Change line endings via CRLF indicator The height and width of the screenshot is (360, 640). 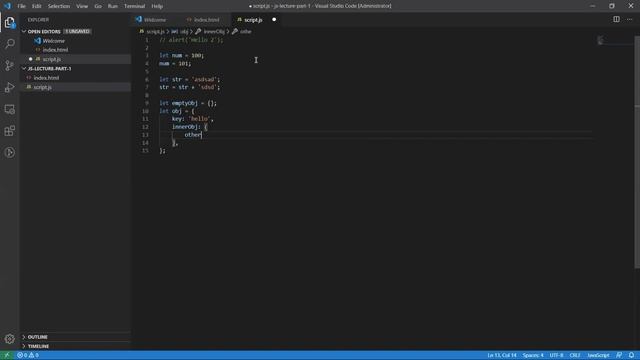(x=575, y=355)
